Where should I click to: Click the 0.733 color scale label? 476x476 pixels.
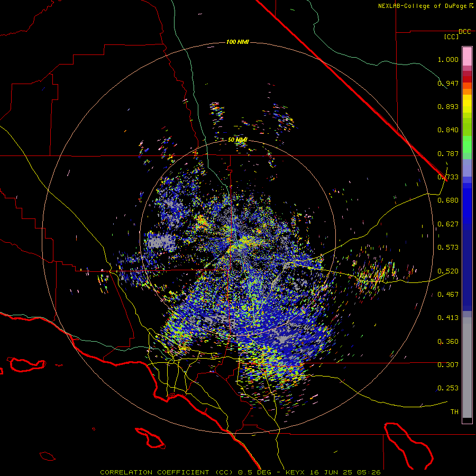click(448, 177)
